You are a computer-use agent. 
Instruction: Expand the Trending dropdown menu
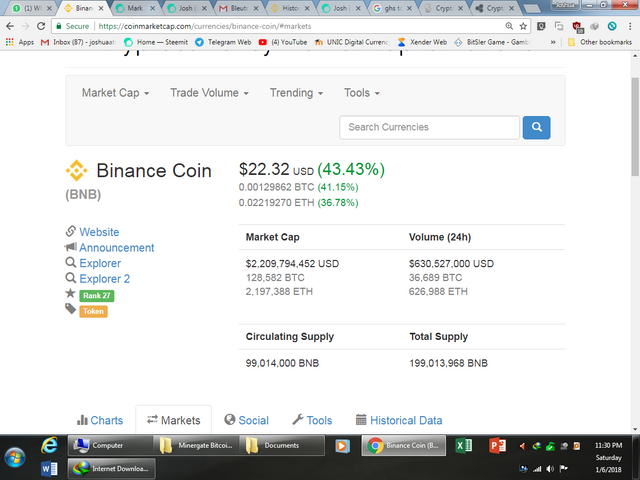coord(296,93)
